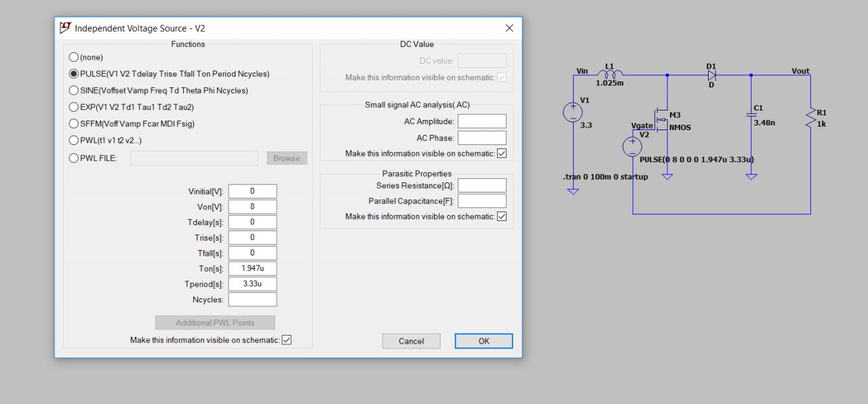Select the R1 resistor symbol in schematic
868x404 pixels.
click(x=810, y=118)
